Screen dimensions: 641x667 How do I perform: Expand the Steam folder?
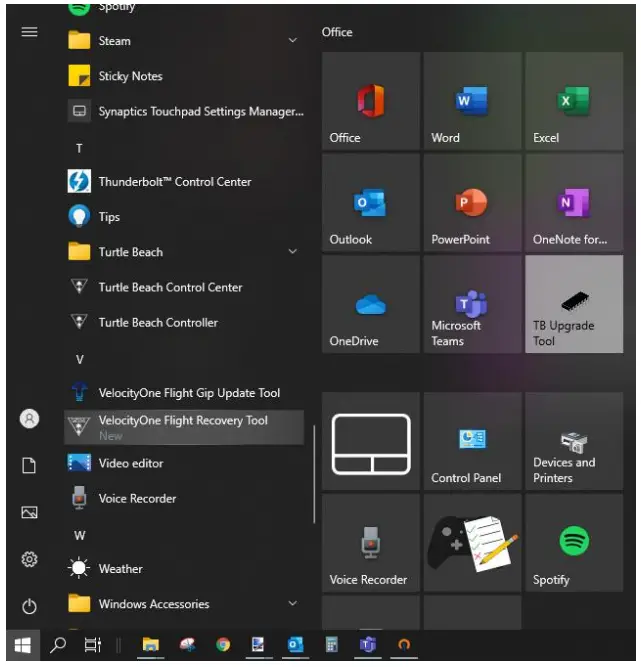click(x=184, y=41)
